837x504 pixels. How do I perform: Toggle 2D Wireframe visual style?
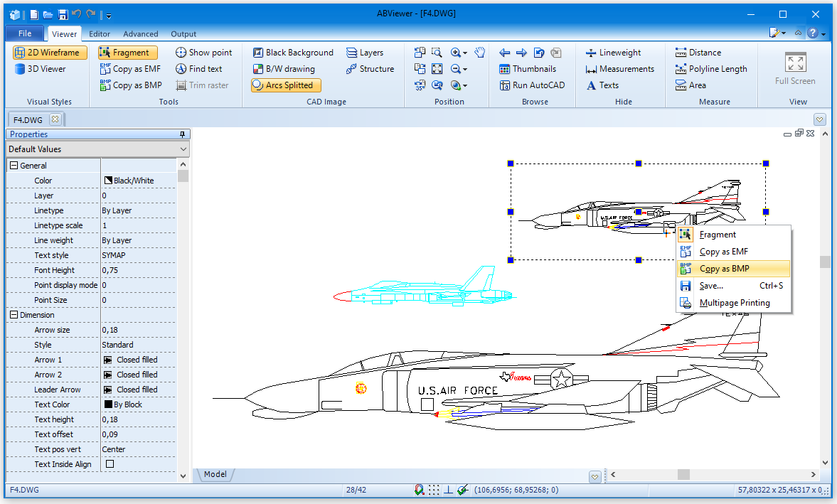[50, 53]
